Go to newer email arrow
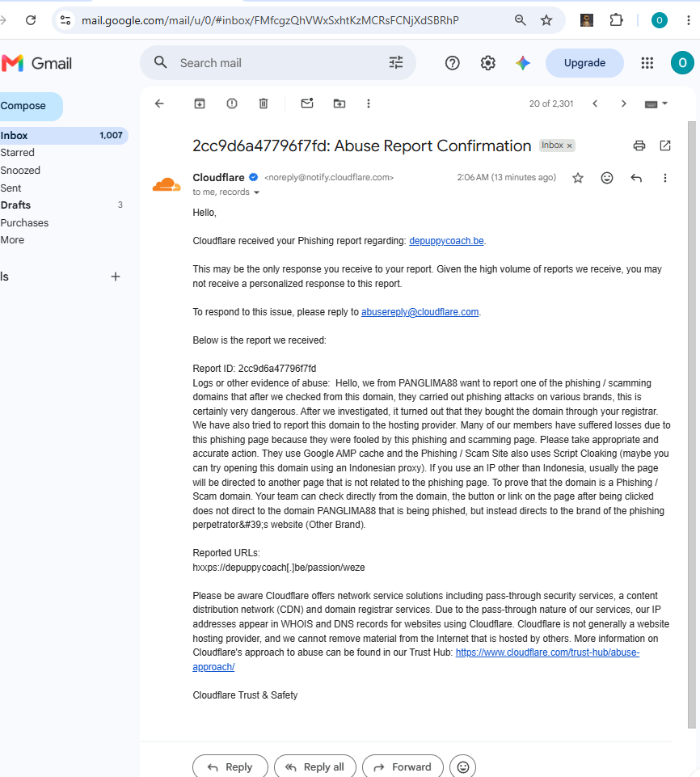The height and width of the screenshot is (777, 700). pos(595,103)
